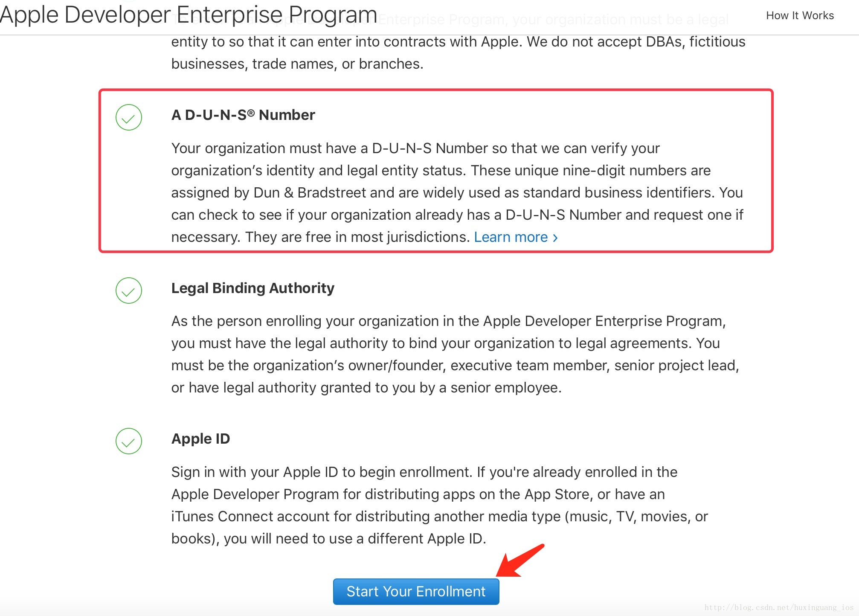
Task: Click the Legal Binding Authority description paragraph
Action: (455, 354)
